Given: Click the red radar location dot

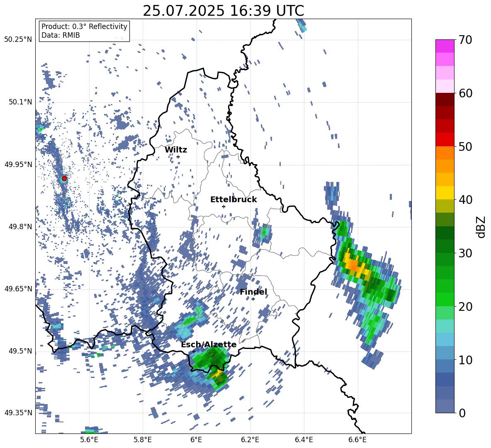Looking at the screenshot, I should (64, 179).
